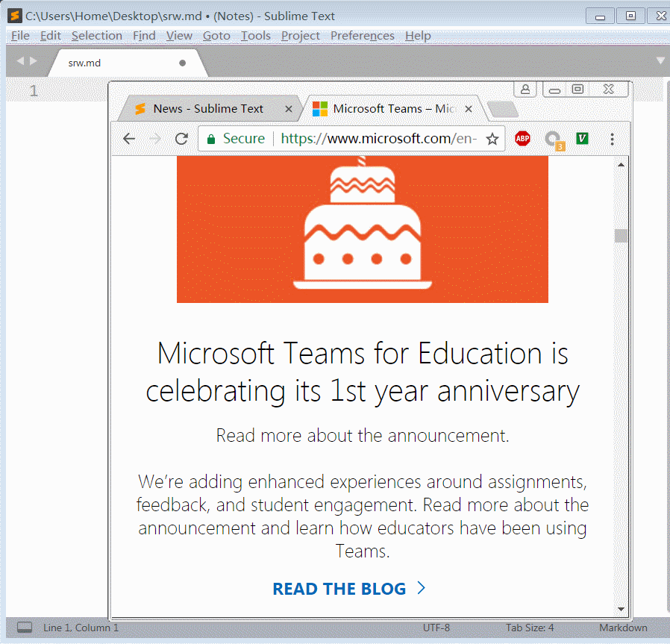The height and width of the screenshot is (644, 670).
Task: Click 'Read more about the announcement.' text
Action: coord(363,436)
